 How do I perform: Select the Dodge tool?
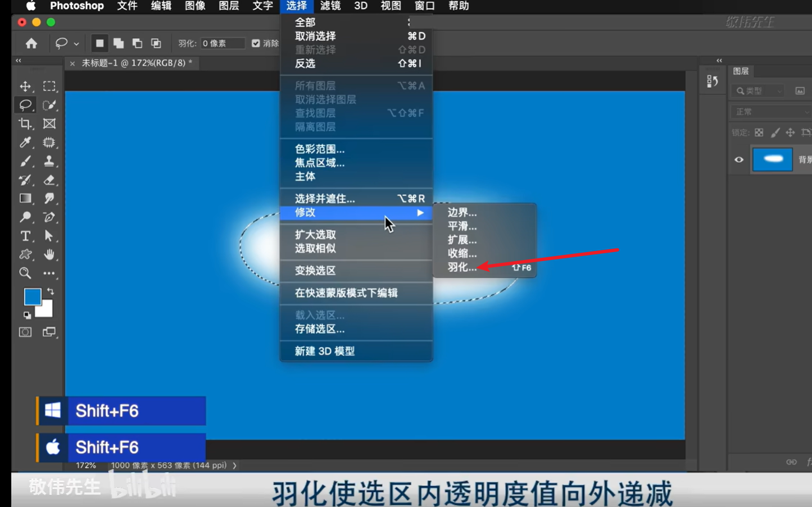pyautogui.click(x=25, y=217)
